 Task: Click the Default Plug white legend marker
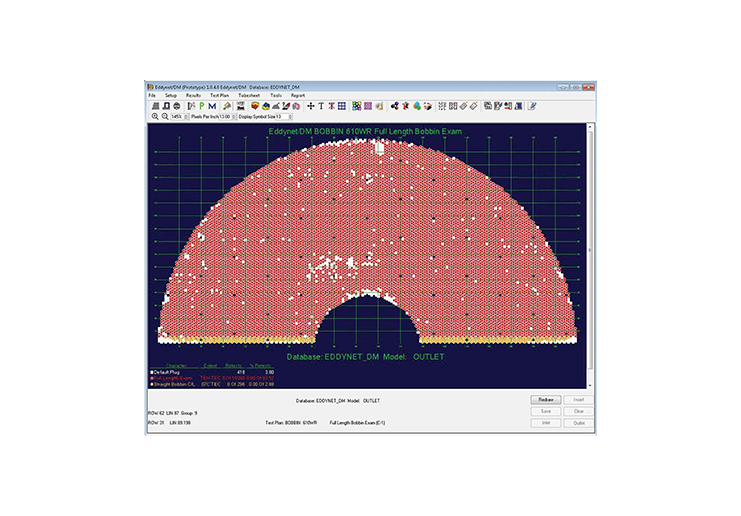point(152,372)
